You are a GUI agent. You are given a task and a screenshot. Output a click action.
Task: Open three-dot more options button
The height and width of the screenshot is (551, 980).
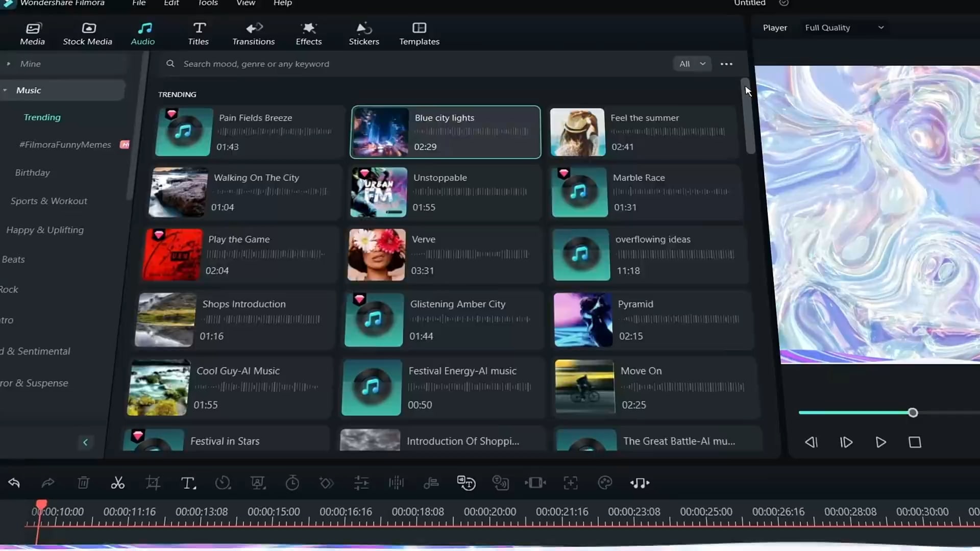[726, 64]
